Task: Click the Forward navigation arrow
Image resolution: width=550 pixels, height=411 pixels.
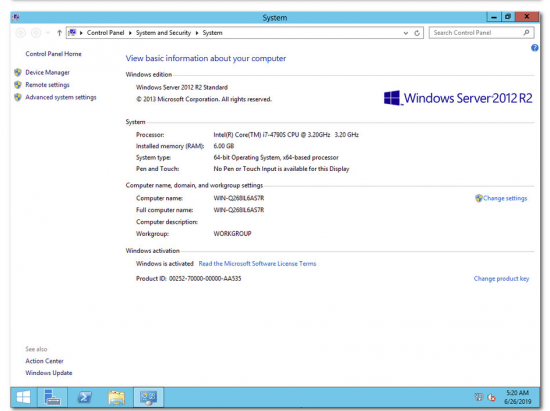Action: point(36,33)
